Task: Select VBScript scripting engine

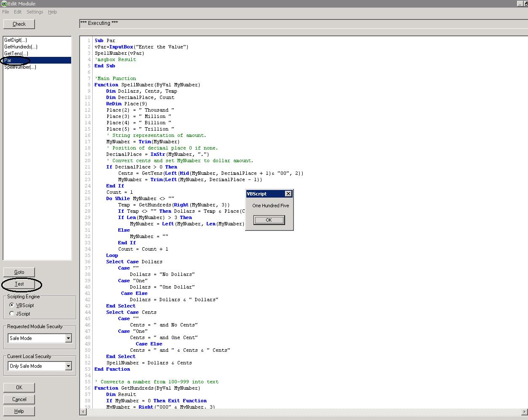Action: (12, 305)
